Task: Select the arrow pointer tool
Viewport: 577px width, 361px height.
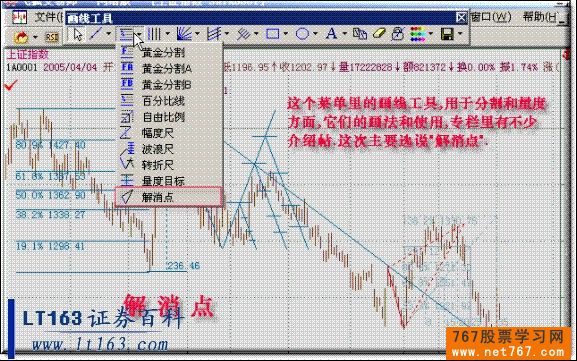Action: tap(78, 35)
